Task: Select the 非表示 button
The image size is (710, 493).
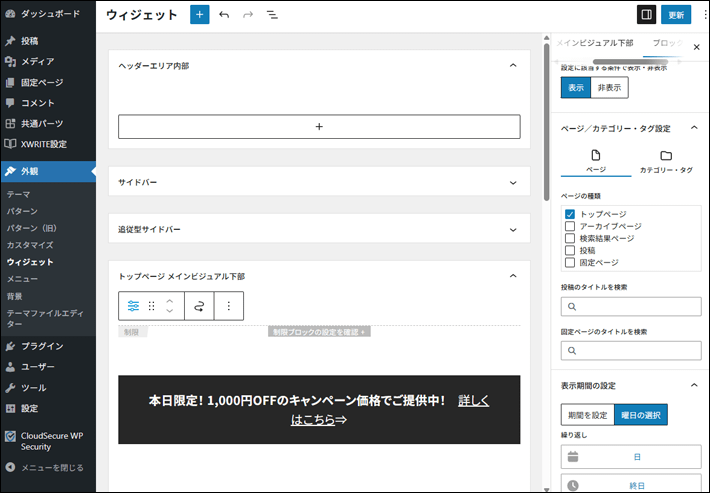Action: click(x=609, y=87)
